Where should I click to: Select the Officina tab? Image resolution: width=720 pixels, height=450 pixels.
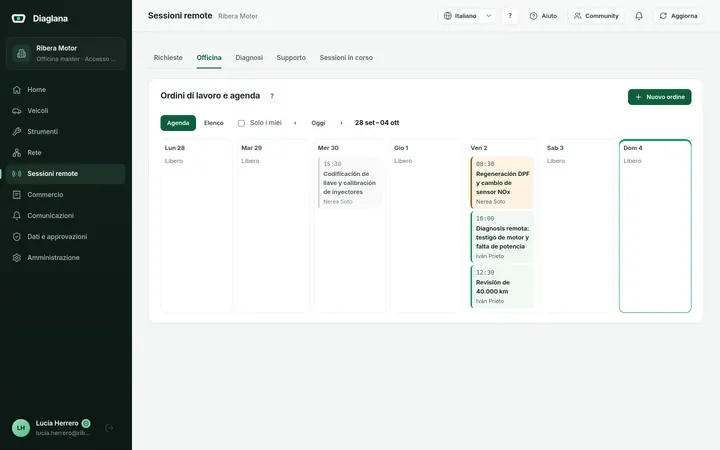[209, 58]
